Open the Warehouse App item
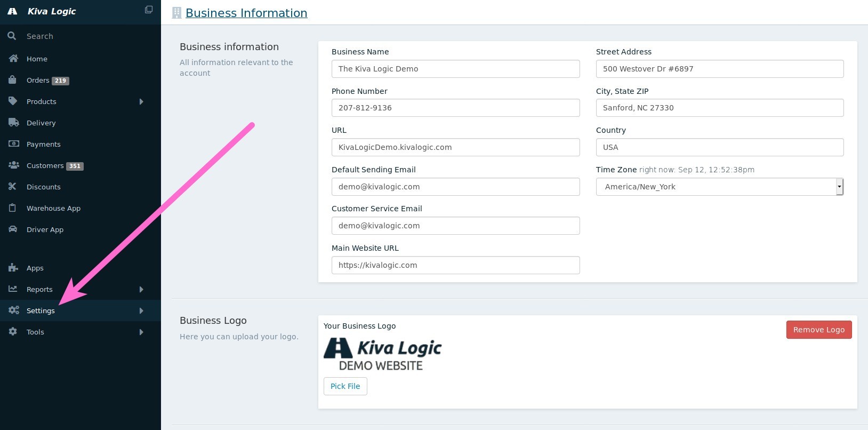Image resolution: width=868 pixels, height=430 pixels. (x=81, y=208)
